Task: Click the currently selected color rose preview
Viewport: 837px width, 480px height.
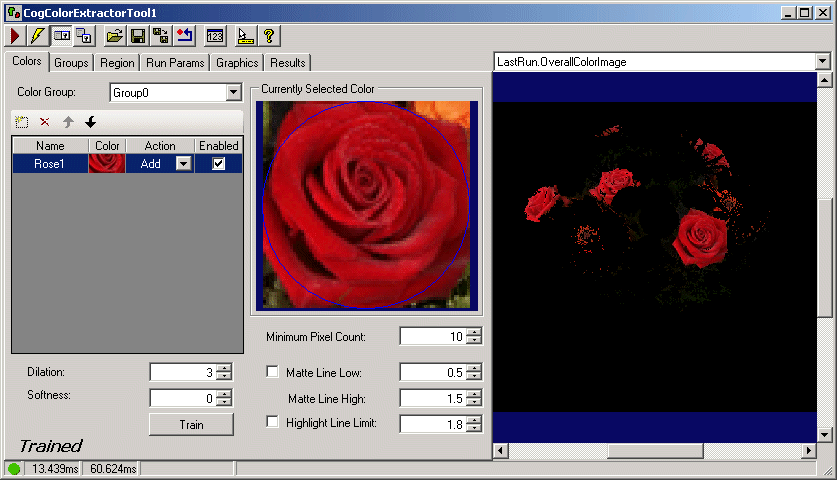Action: tap(367, 205)
